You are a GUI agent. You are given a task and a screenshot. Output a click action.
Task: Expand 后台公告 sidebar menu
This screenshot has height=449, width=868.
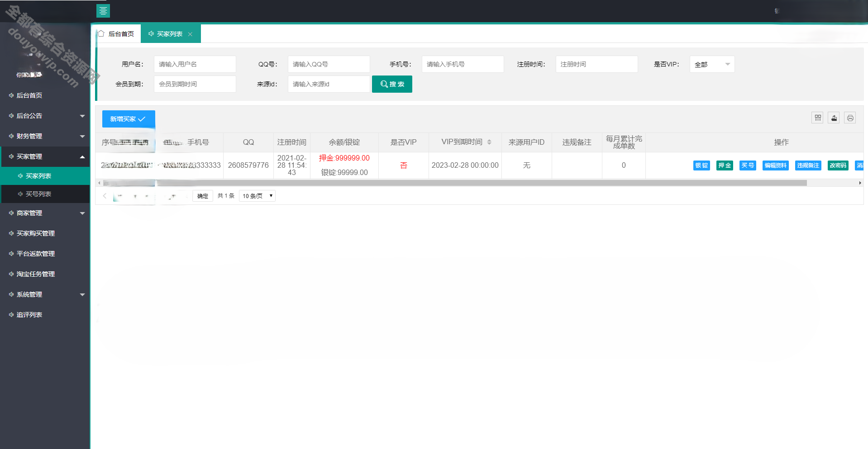[45, 116]
